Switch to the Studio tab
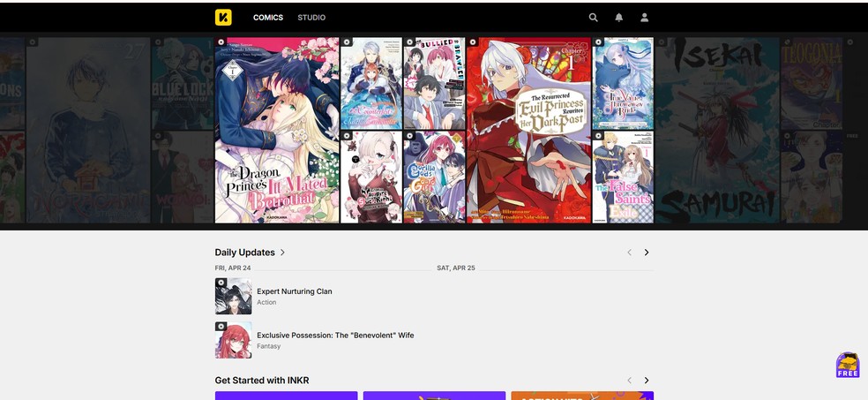This screenshot has height=400, width=868. [x=311, y=18]
